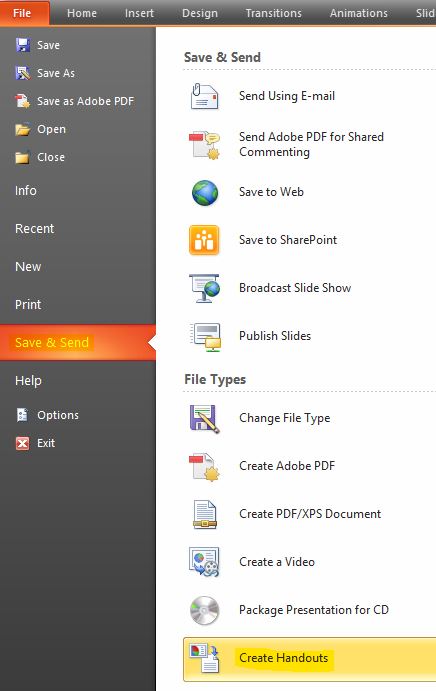The image size is (436, 691).
Task: Click Send Adobe PDF for Shared Commenting
Action: 309,145
